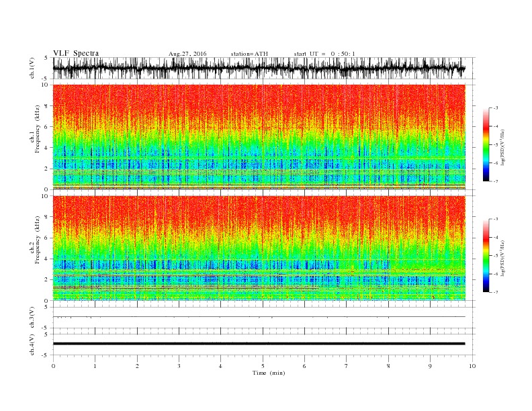Click the ch.2 spectrogram color bar
The image size is (532, 411).
pyautogui.click(x=486, y=255)
